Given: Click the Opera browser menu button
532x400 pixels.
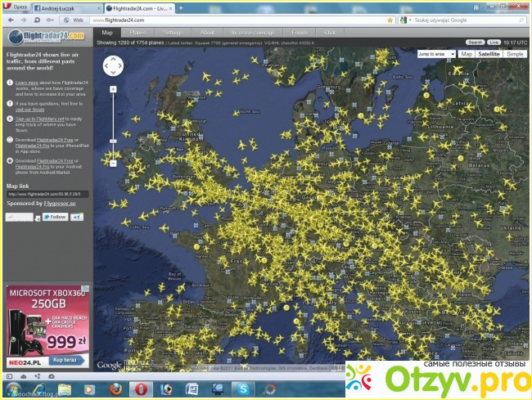Looking at the screenshot, I should coord(16,7).
